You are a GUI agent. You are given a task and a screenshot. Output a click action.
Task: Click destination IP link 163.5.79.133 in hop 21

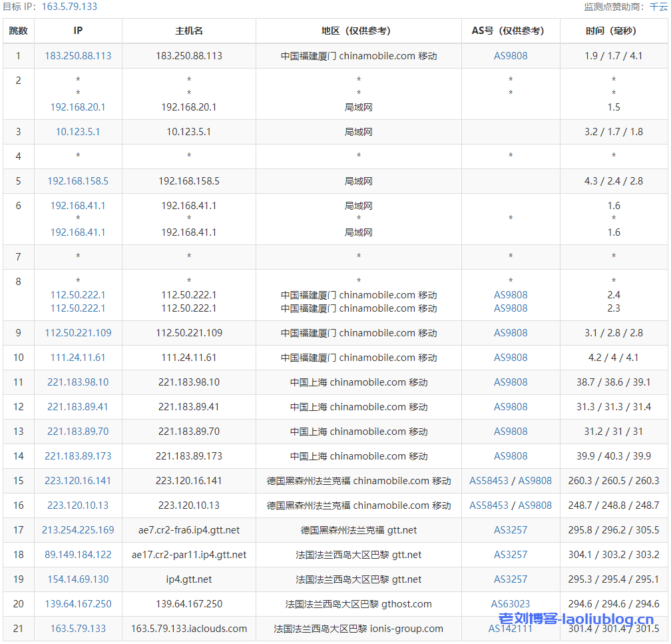tap(78, 629)
